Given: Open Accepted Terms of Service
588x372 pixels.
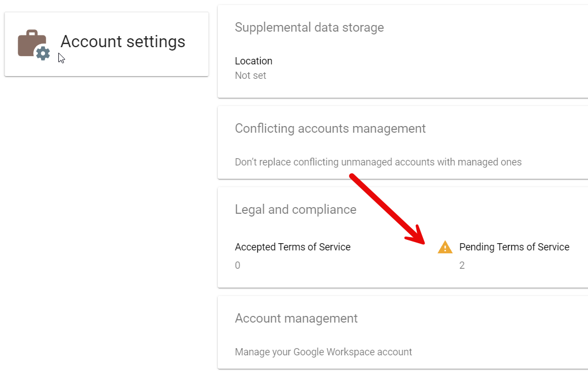Looking at the screenshot, I should (x=292, y=247).
